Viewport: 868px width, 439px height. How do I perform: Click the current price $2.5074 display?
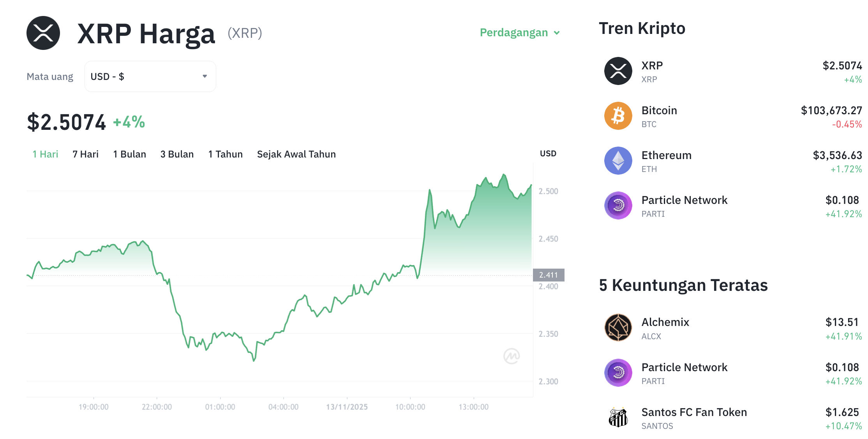point(66,122)
